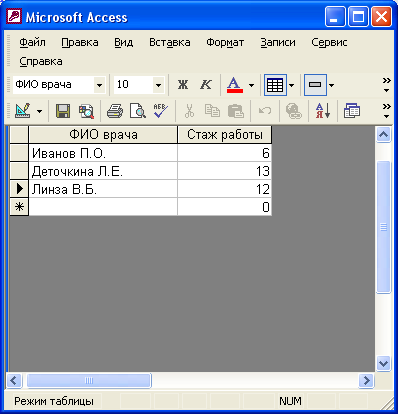Viewport: 398px width, 414px height.
Task: Expand the font size dropdown showing 10
Action: (159, 85)
